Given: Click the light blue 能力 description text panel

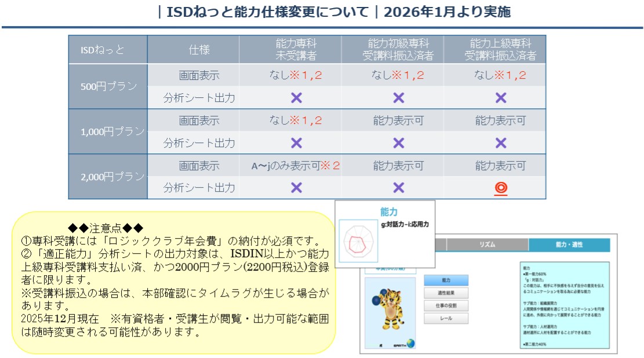Looking at the screenshot, I should tap(564, 304).
